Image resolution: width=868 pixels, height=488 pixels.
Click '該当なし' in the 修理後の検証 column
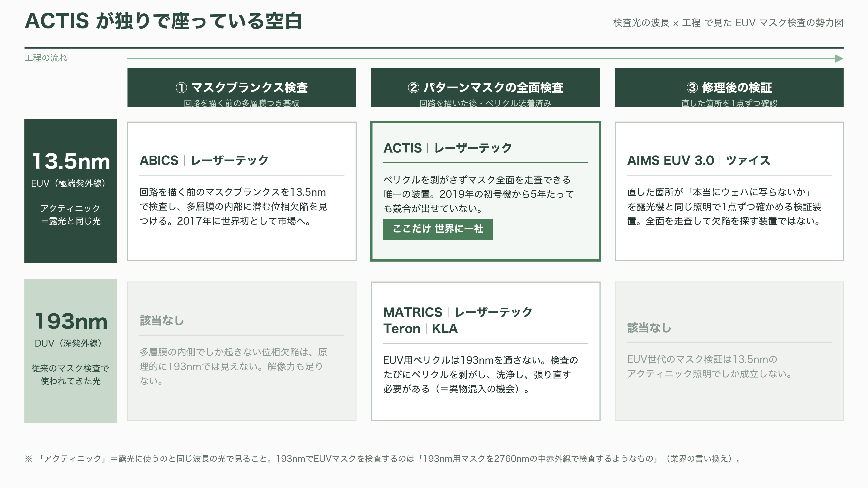point(649,328)
